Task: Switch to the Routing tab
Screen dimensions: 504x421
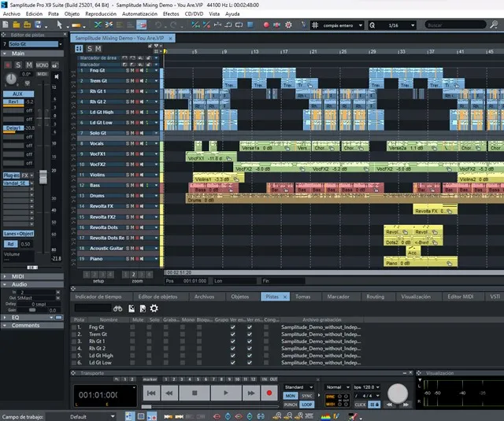Action: pos(376,297)
